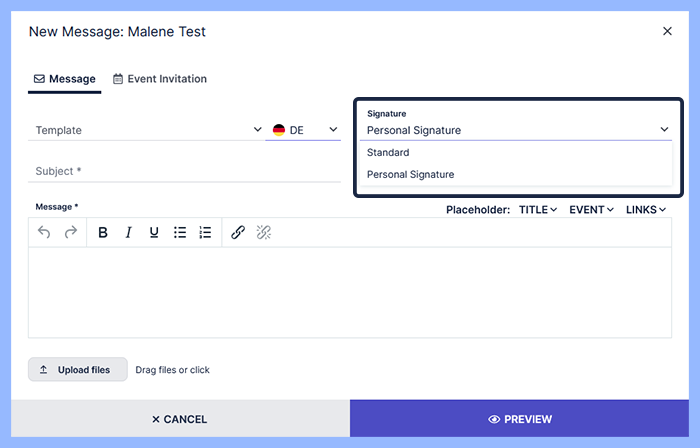Insert a hyperlink with link icon
The height and width of the screenshot is (448, 700).
point(238,232)
